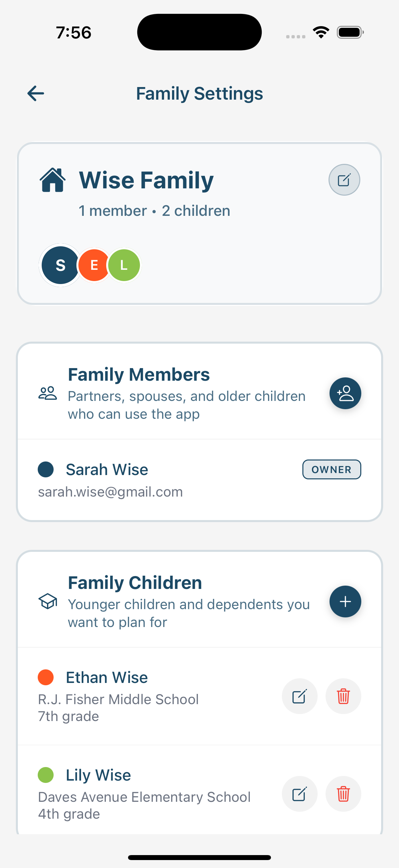Edit Lily Wise's details

pos(299,794)
